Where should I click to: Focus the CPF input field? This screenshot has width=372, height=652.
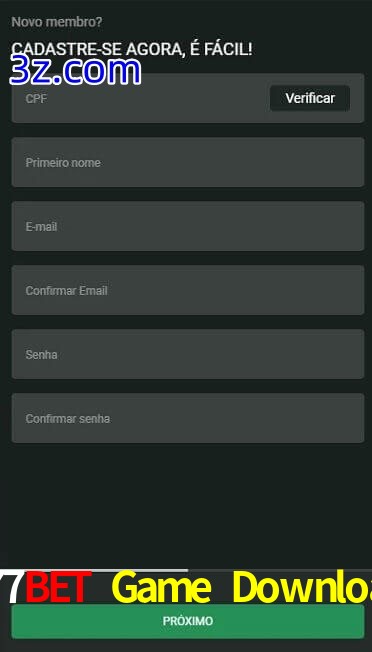(141, 98)
